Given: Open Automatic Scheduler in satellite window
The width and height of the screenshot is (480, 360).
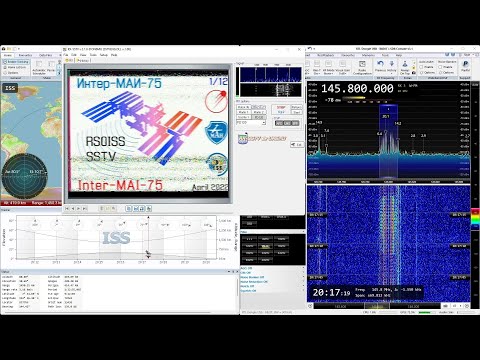Looking at the screenshot, I should [39, 67].
